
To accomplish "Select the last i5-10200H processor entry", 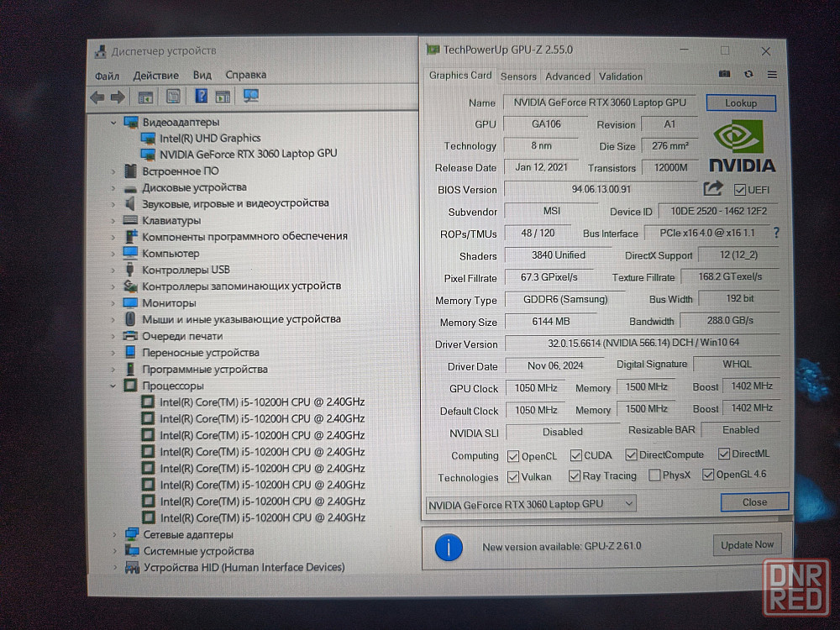I will point(262,518).
